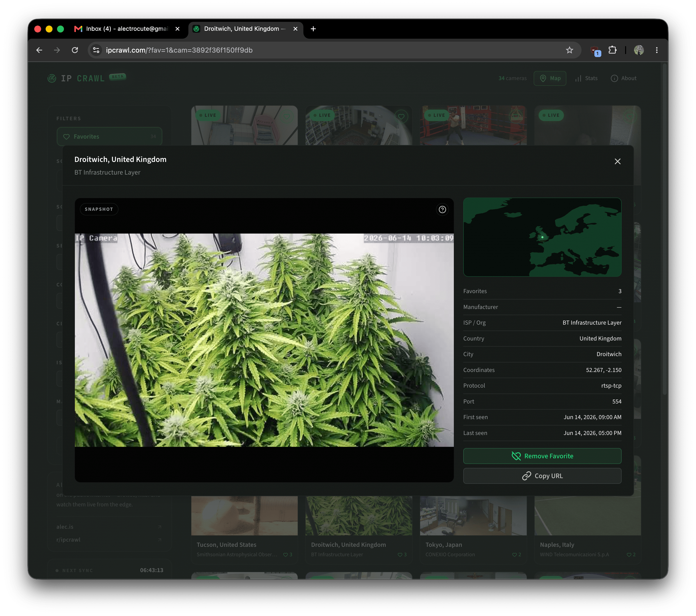The image size is (696, 616).
Task: Click the Country value United Kingdom
Action: tap(600, 339)
